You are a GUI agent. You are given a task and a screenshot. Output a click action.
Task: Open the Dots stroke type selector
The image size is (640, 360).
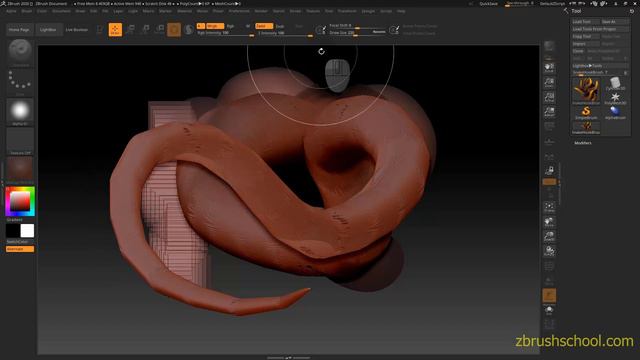pyautogui.click(x=20, y=82)
